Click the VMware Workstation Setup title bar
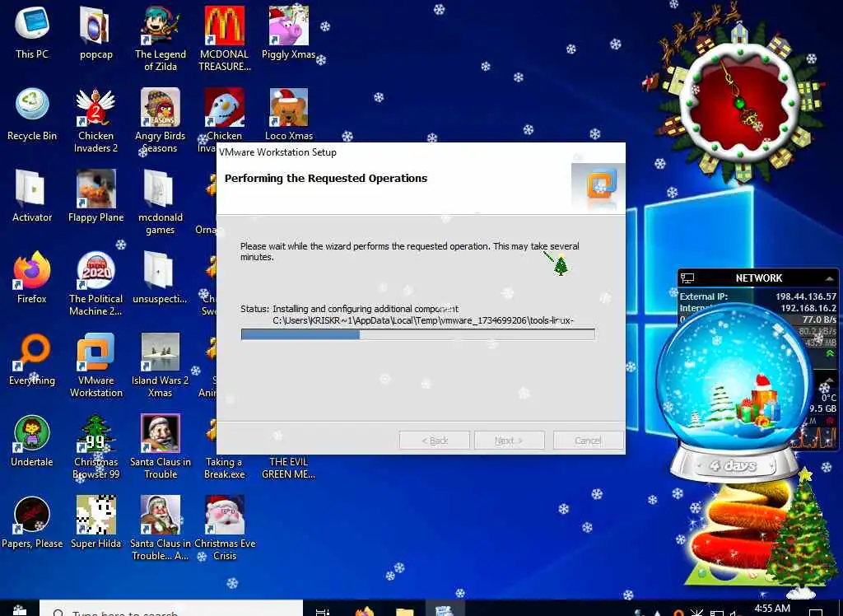Viewport: 843px width, 616px height. [x=421, y=152]
